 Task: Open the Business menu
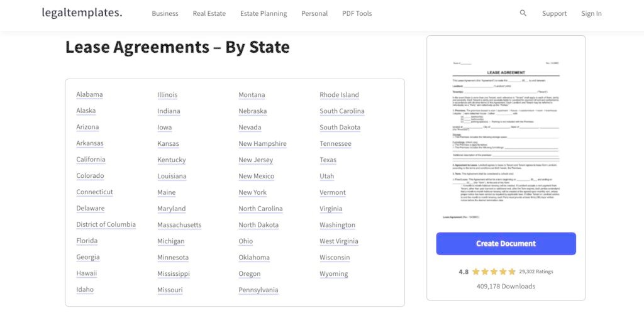click(x=165, y=14)
